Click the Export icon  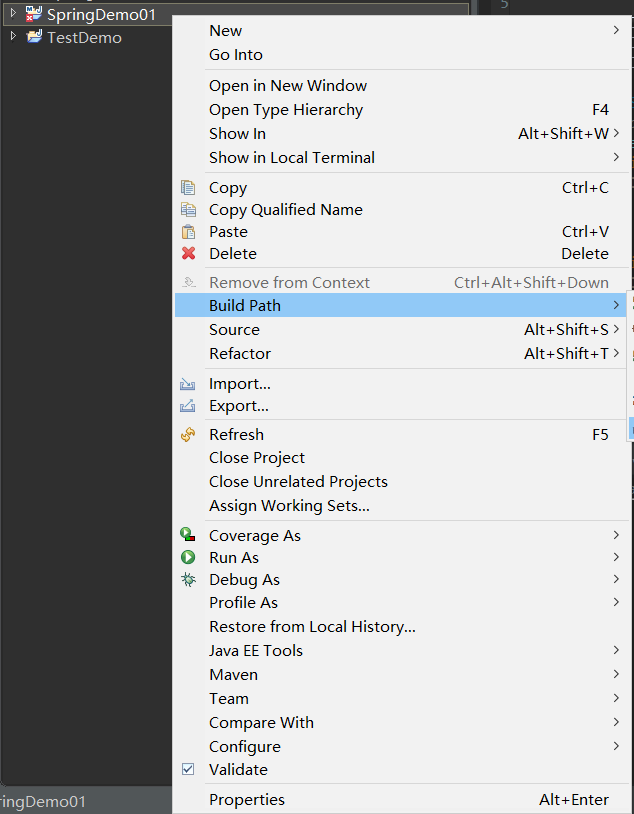(188, 406)
